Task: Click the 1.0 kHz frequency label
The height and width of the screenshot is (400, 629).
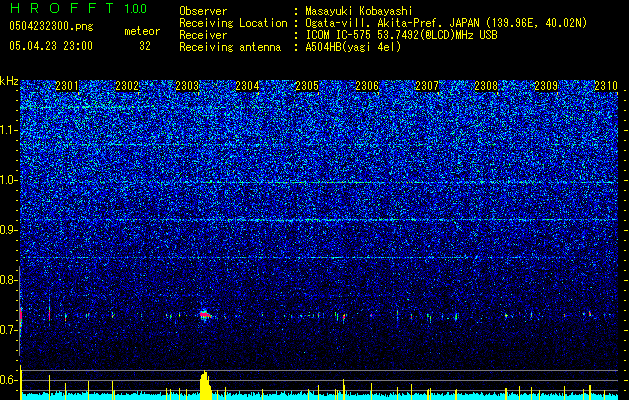Action: click(8, 180)
